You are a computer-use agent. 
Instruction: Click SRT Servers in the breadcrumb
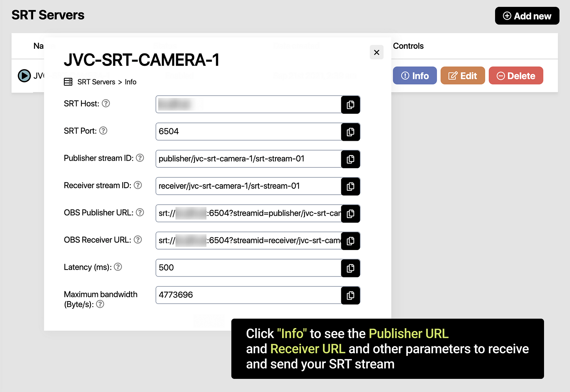96,82
